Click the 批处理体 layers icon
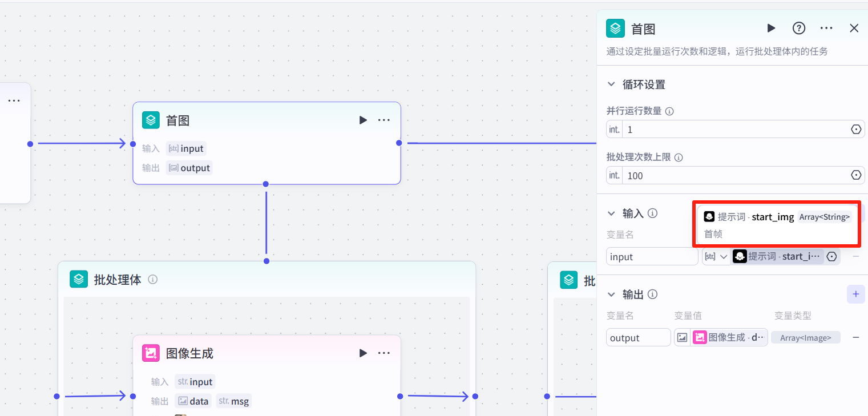This screenshot has height=416, width=868. [79, 279]
